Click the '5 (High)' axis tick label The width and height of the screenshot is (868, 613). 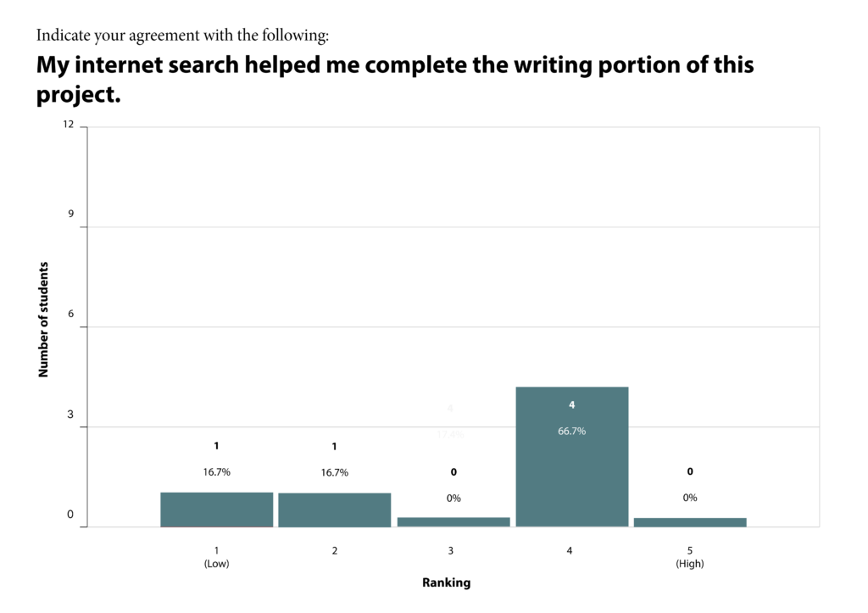pyautogui.click(x=690, y=557)
